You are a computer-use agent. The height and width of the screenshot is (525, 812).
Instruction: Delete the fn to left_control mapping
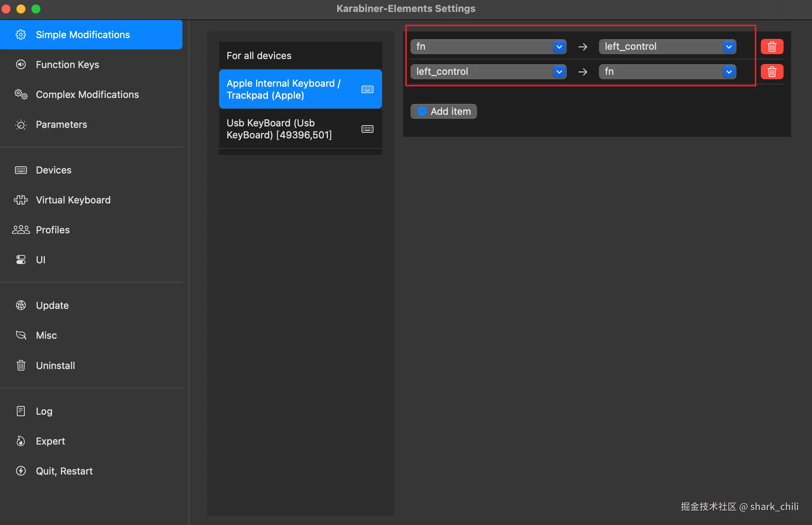[772, 47]
